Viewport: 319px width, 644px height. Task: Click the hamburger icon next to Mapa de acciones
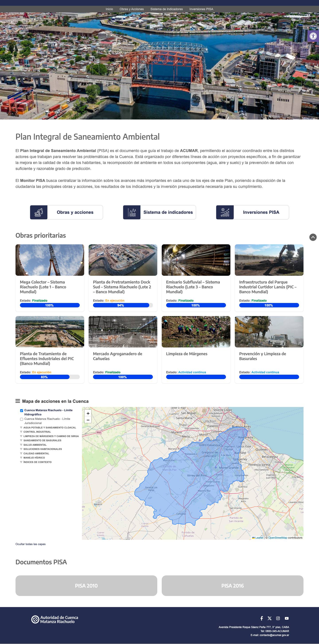coord(18,401)
